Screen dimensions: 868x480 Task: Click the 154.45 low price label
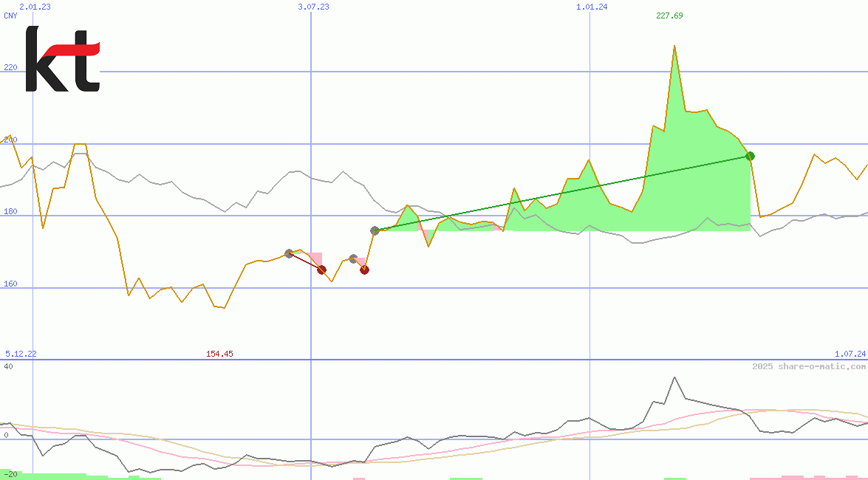click(219, 354)
